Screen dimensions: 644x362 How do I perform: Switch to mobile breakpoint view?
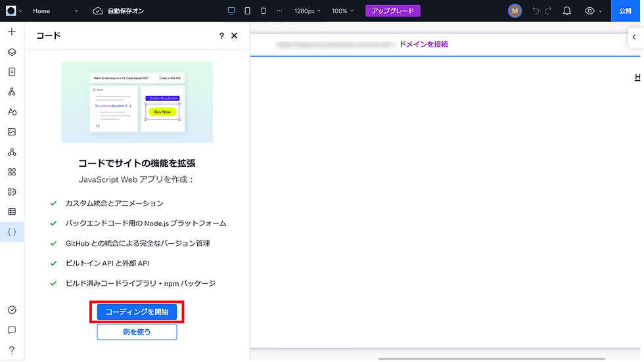click(264, 11)
